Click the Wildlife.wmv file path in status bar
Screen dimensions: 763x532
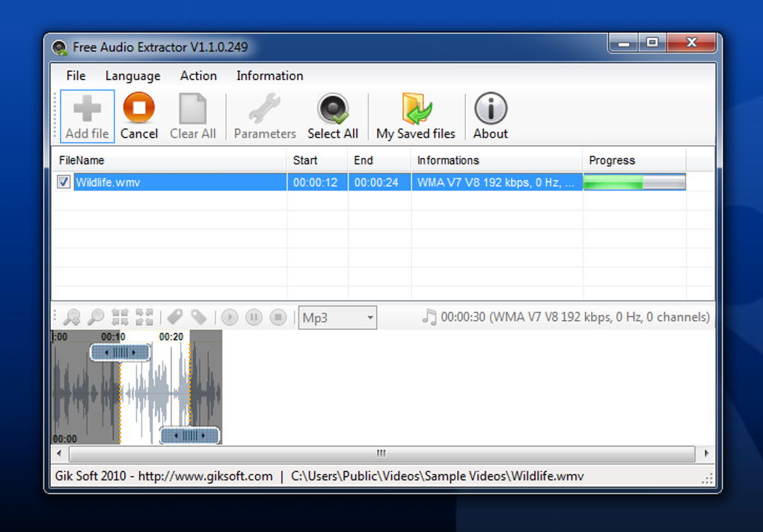438,476
